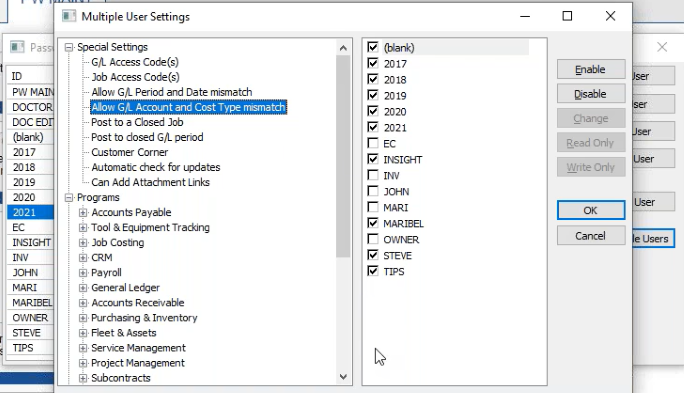Confirm settings with the OK button

click(591, 210)
